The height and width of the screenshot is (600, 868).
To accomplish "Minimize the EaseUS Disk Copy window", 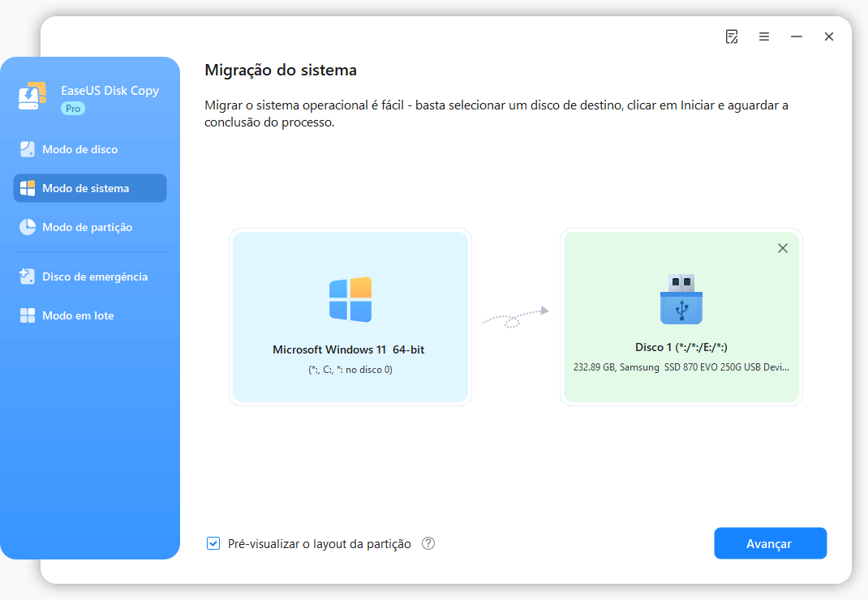I will coord(796,36).
